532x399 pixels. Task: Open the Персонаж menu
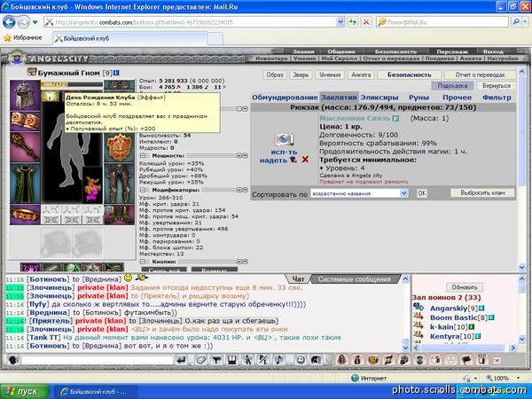tap(452, 51)
